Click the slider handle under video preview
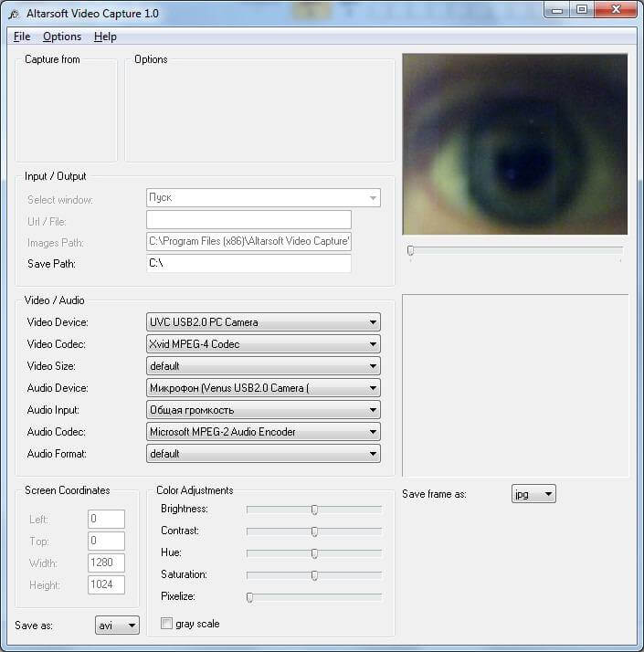 tap(411, 250)
